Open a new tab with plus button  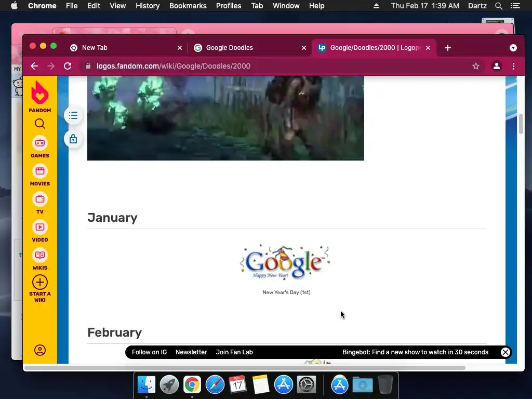[x=448, y=48]
